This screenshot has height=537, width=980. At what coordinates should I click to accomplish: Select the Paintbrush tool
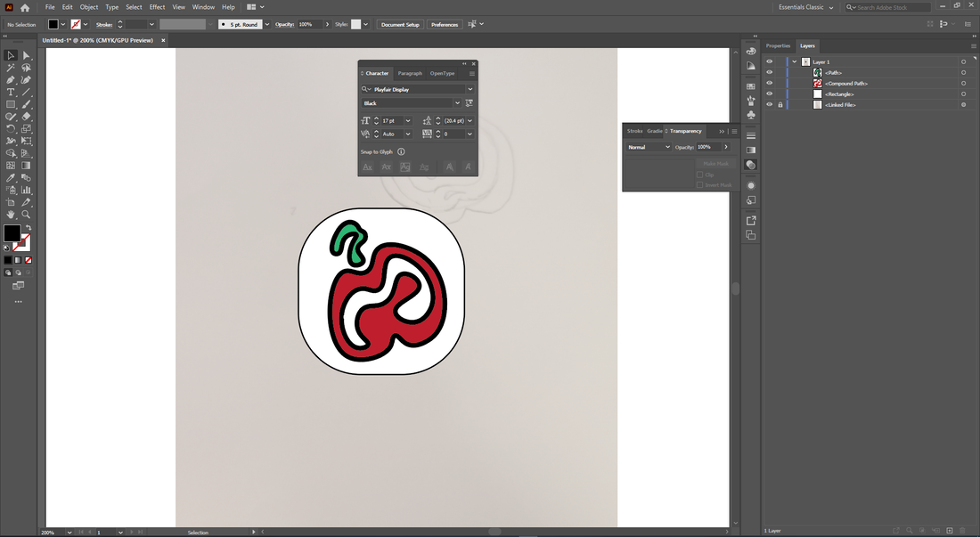[x=26, y=104]
